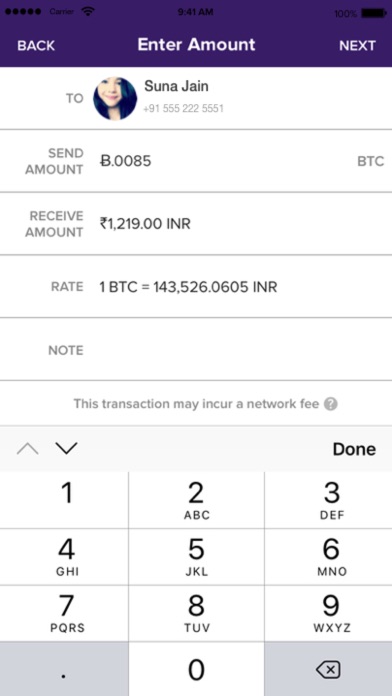
Task: Tap the network fee help question mark icon
Action: tap(331, 404)
